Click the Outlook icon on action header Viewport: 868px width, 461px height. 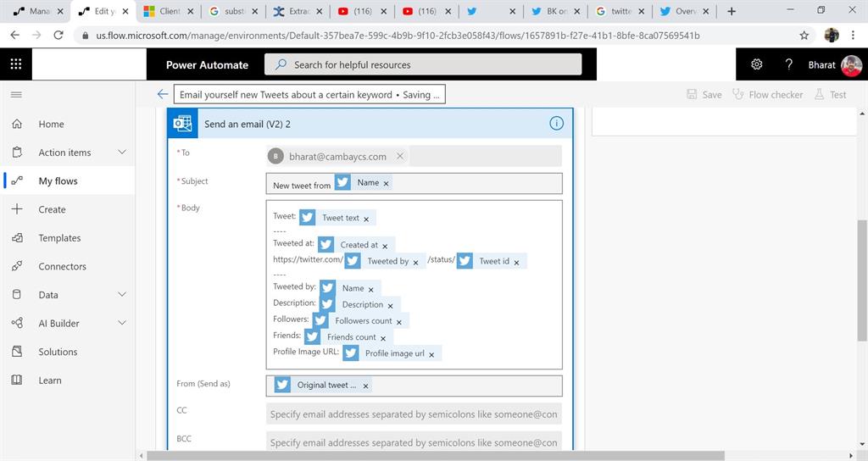[x=183, y=124]
